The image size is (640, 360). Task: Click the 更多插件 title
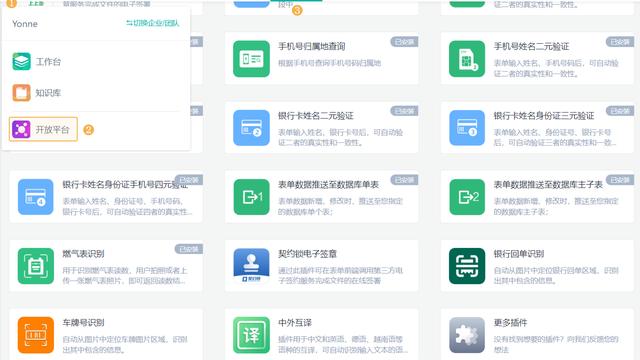pos(510,322)
